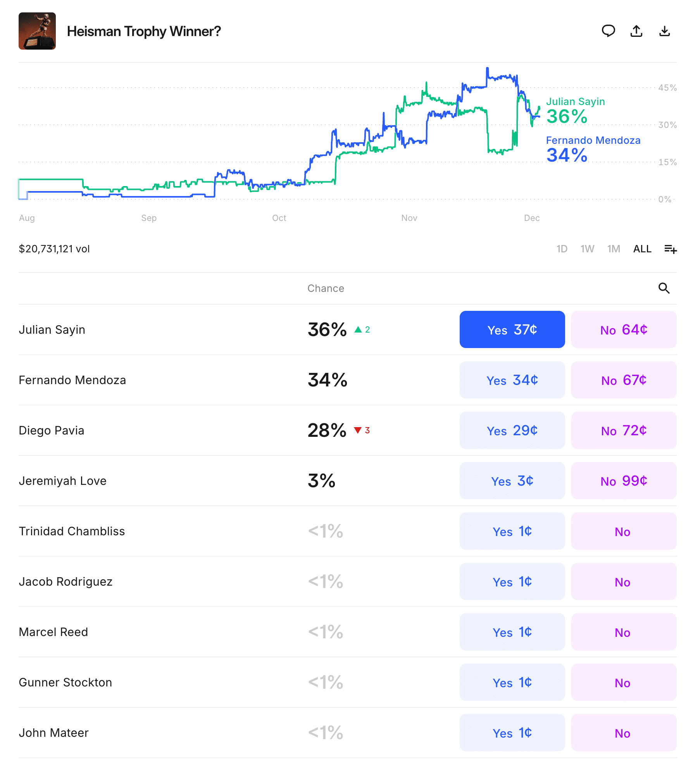
Task: Click the Jacob Rodriguez row name
Action: [66, 581]
